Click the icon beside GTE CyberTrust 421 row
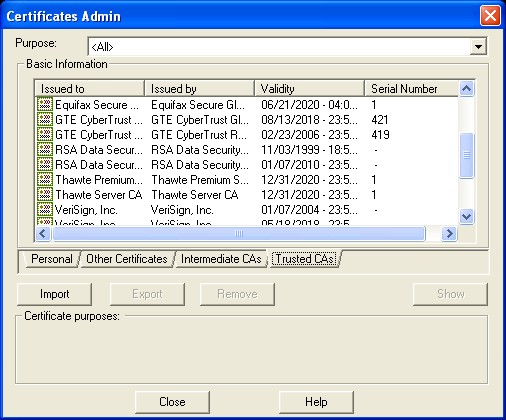The height and width of the screenshot is (420, 506). (x=45, y=119)
